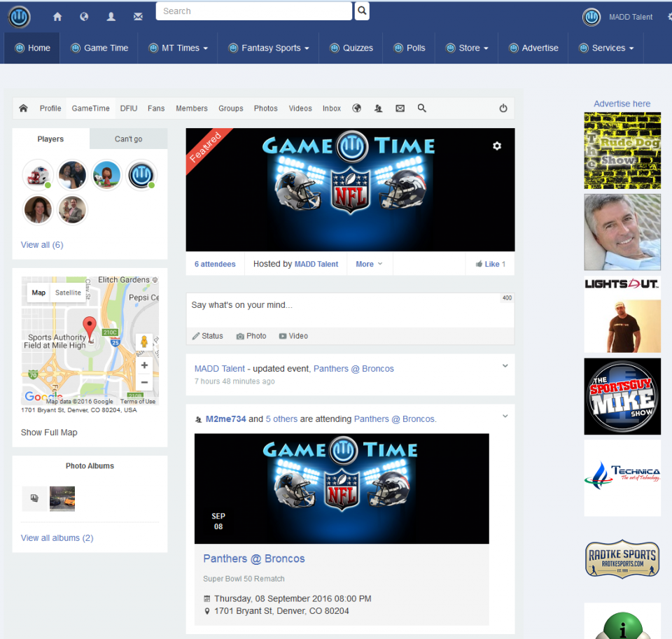The width and height of the screenshot is (672, 639).
Task: Open the Polls nav item
Action: [409, 48]
